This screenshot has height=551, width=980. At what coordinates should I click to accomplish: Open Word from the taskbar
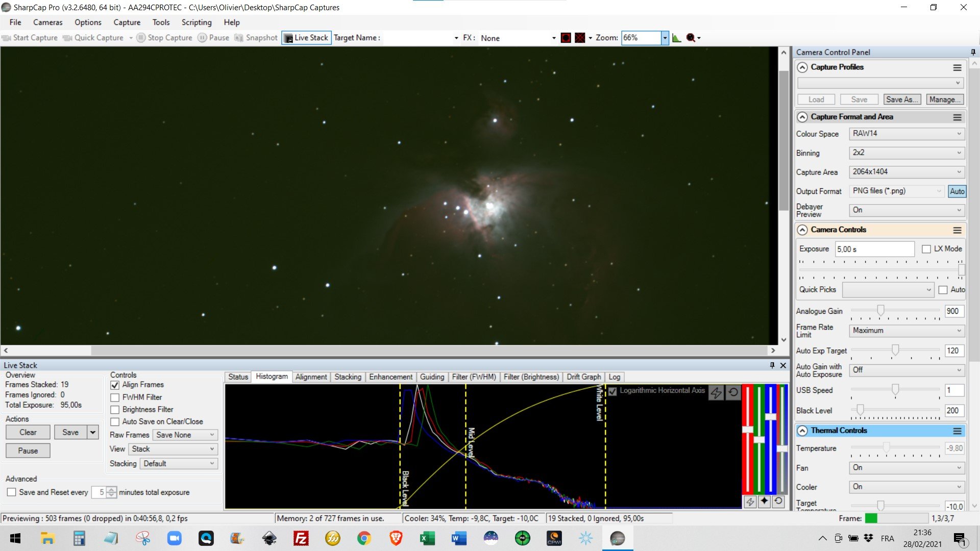[459, 538]
